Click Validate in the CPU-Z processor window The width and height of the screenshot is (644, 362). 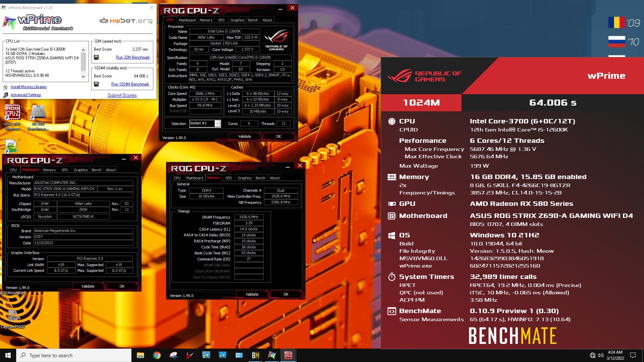(245, 136)
